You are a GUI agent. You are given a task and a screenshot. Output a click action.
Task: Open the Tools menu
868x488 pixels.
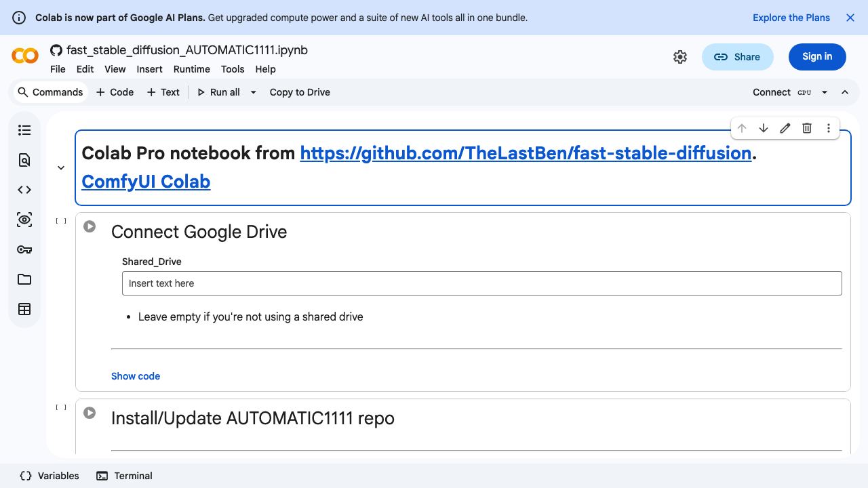(x=233, y=69)
